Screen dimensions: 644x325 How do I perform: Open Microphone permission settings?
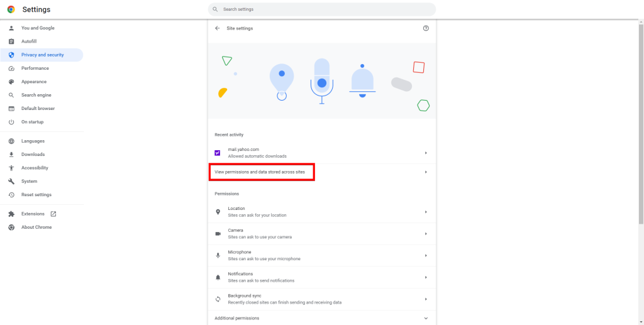click(322, 255)
